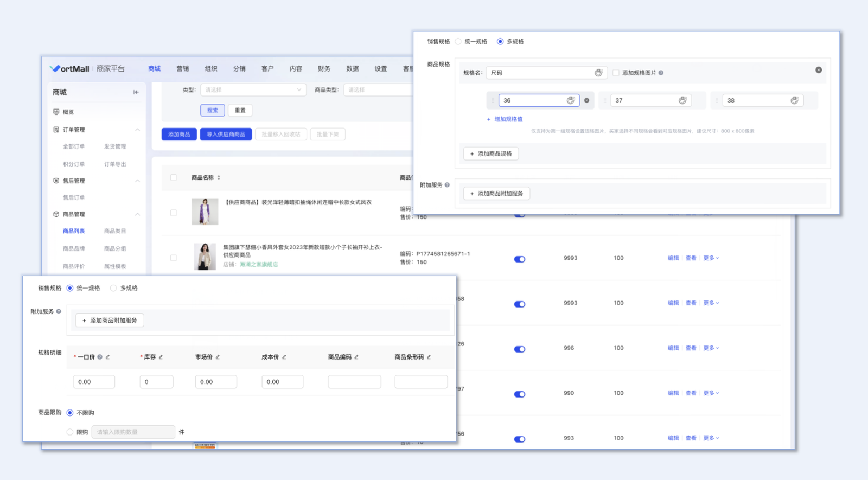Open the 更多 dropdown in the 9993 stock row
868x480 pixels.
tap(711, 258)
